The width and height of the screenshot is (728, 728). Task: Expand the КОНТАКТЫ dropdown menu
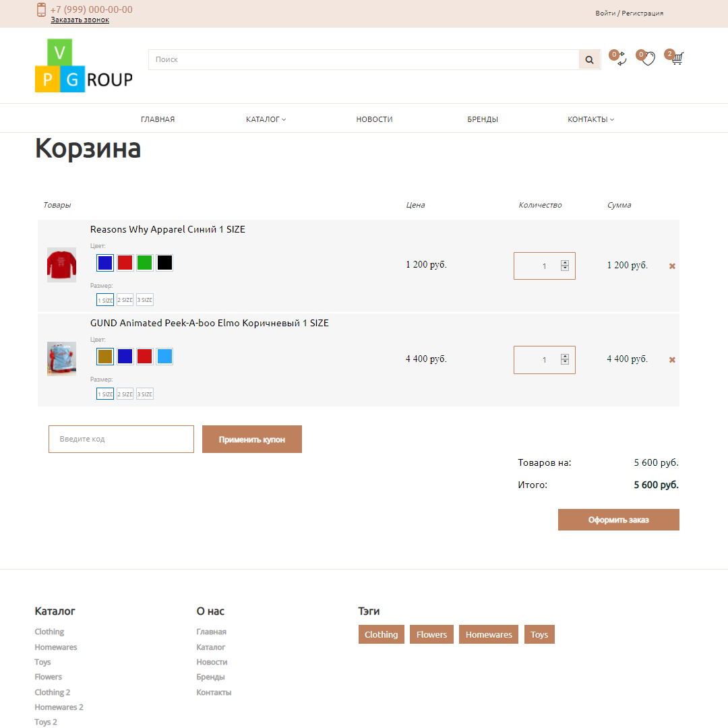click(x=590, y=119)
